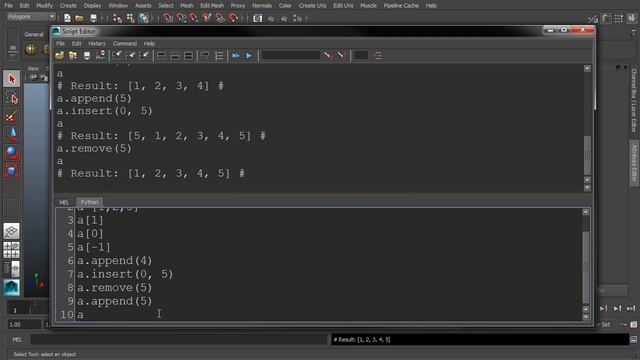640x360 pixels.
Task: Switch to the Python tab
Action: [x=89, y=202]
